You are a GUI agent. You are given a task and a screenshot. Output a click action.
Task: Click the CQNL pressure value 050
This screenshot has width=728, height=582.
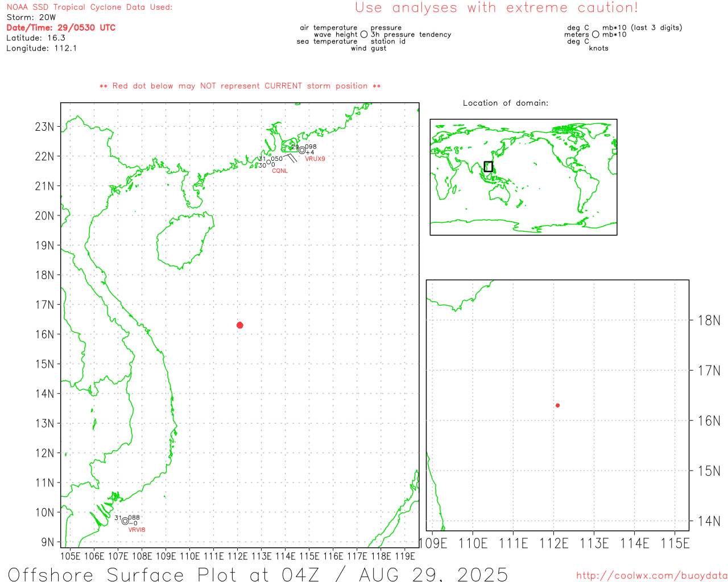[x=276, y=159]
